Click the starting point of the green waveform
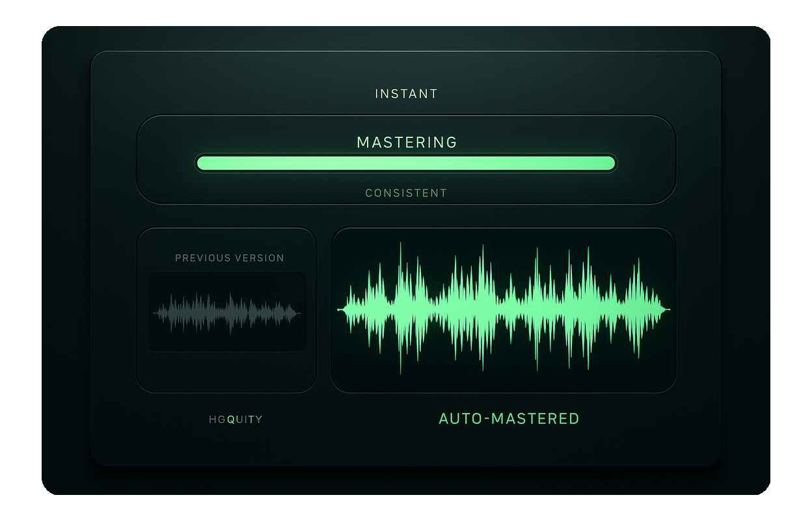 pos(340,309)
